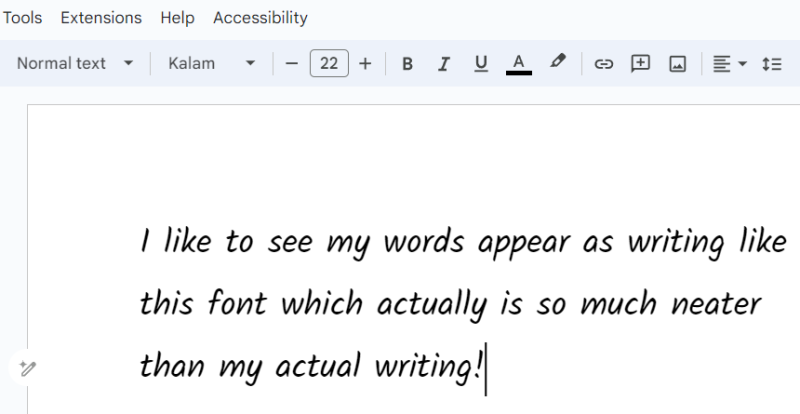
Task: Toggle italic formatting
Action: pyautogui.click(x=444, y=64)
